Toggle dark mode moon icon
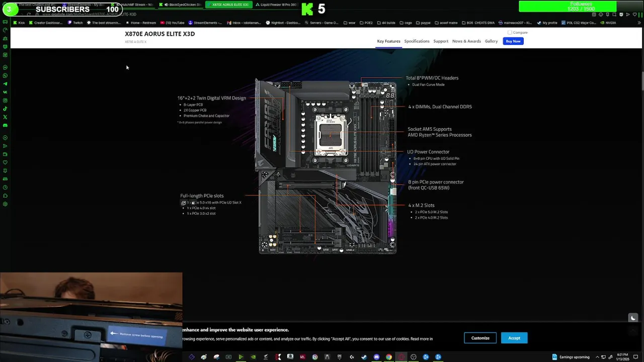Image resolution: width=644 pixels, height=362 pixels. [633, 318]
